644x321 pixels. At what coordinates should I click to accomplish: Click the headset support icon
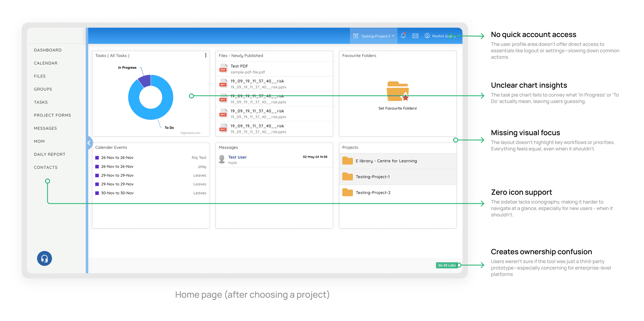click(45, 259)
